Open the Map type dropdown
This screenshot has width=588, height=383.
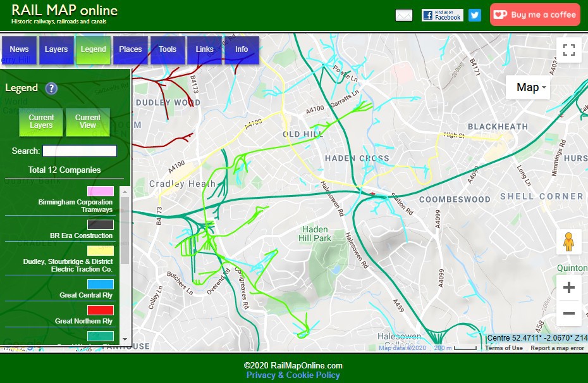pyautogui.click(x=528, y=87)
